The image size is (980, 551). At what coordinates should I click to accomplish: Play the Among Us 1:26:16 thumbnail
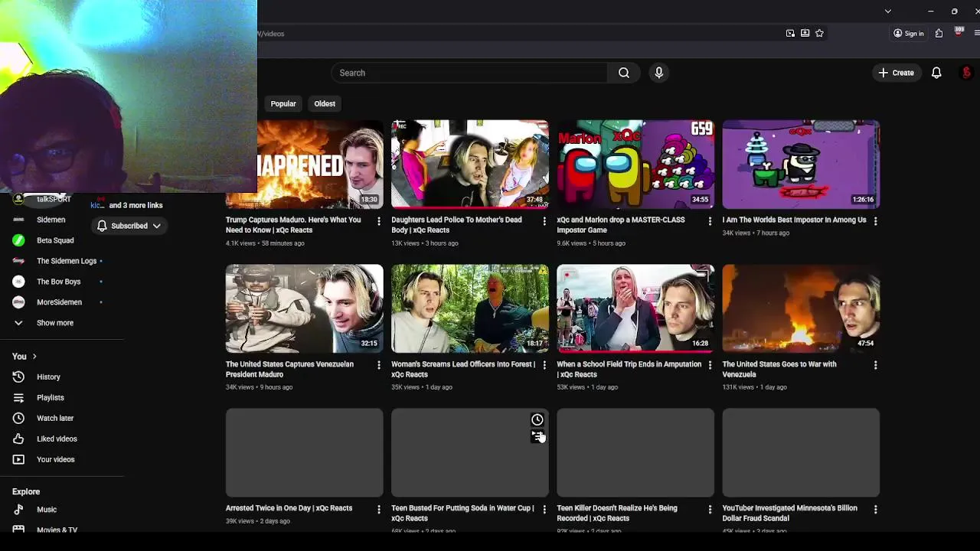tap(801, 164)
